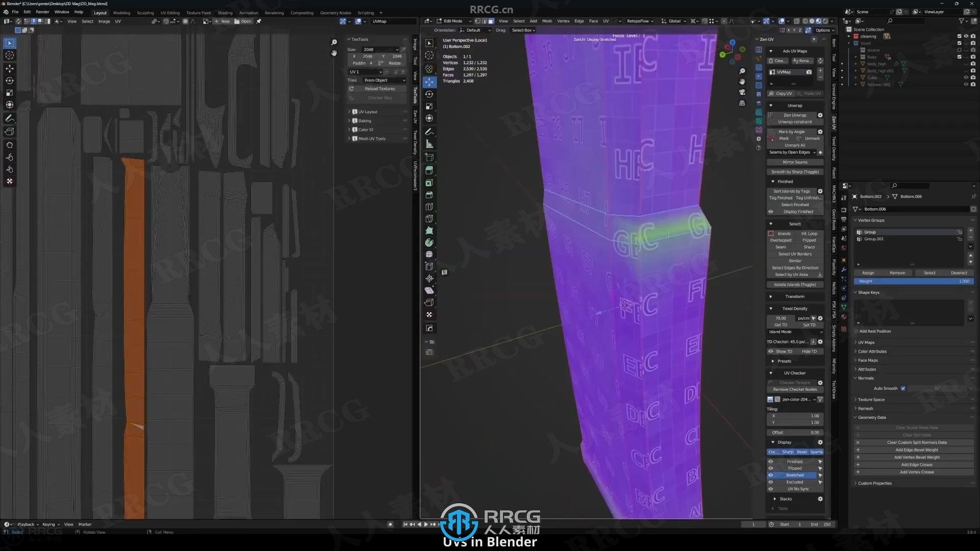Toggle eye visibility for Stretched display
This screenshot has width=980, height=551.
pyautogui.click(x=771, y=475)
